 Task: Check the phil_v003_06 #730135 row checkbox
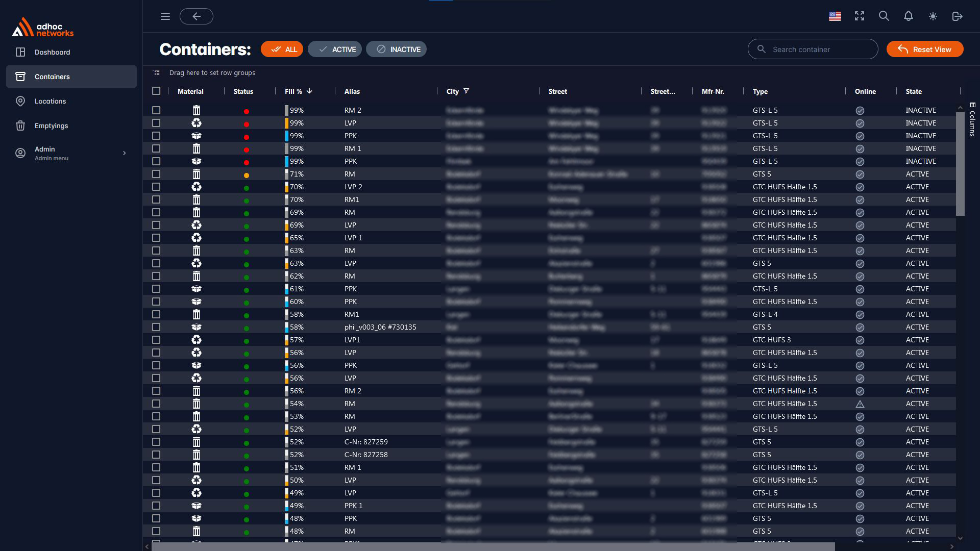point(156,327)
